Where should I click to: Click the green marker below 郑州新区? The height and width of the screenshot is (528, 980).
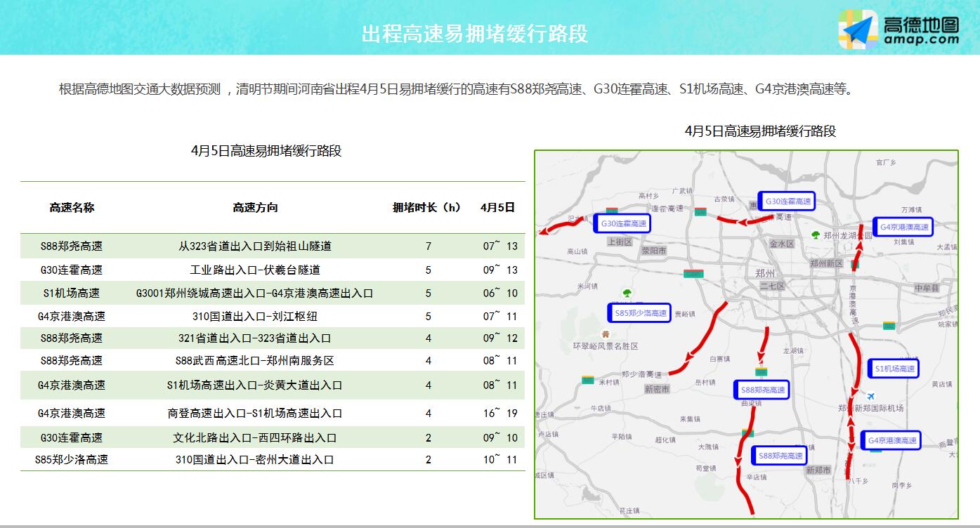click(854, 264)
